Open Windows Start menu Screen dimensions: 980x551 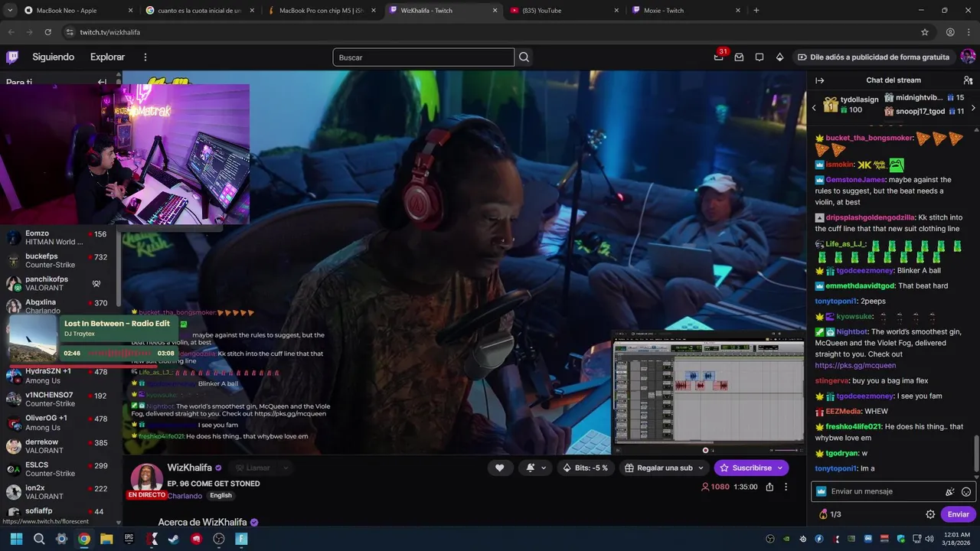[x=16, y=539]
